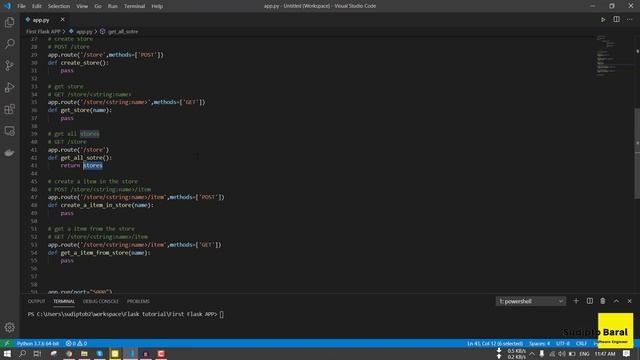Click the Ln 43, Col 12 cursor position indicator
Screen dimensions: 640x360
495,343
